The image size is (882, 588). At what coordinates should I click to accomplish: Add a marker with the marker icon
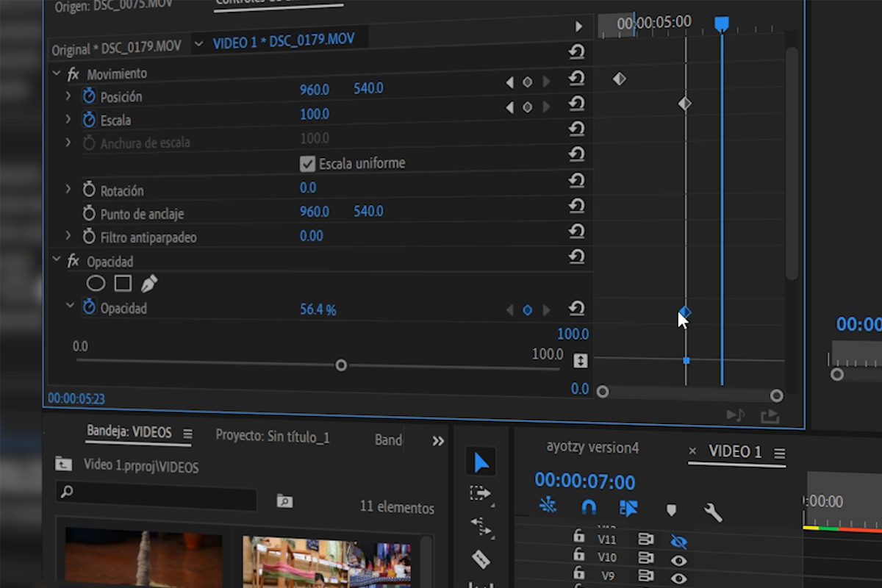(671, 510)
